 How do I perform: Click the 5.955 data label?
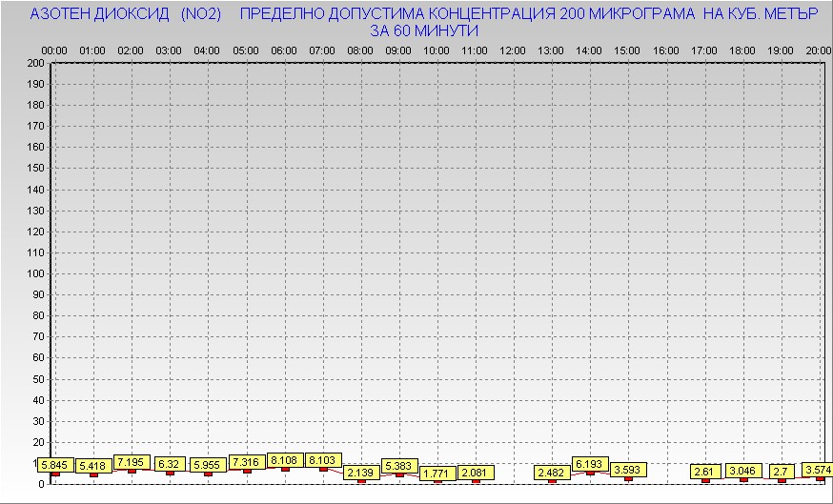point(208,465)
